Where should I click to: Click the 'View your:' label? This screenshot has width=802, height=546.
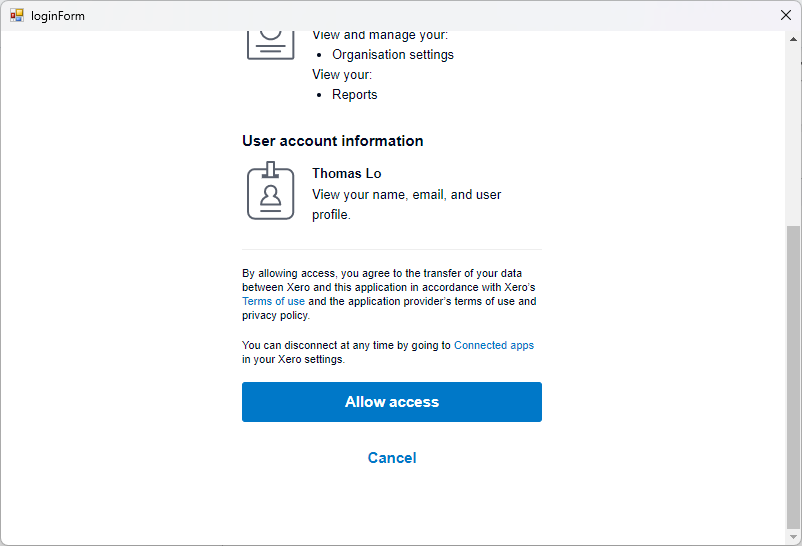click(x=342, y=75)
